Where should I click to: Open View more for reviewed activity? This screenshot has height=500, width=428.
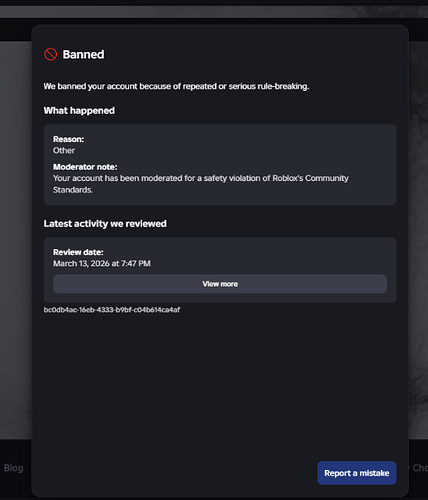pos(220,284)
